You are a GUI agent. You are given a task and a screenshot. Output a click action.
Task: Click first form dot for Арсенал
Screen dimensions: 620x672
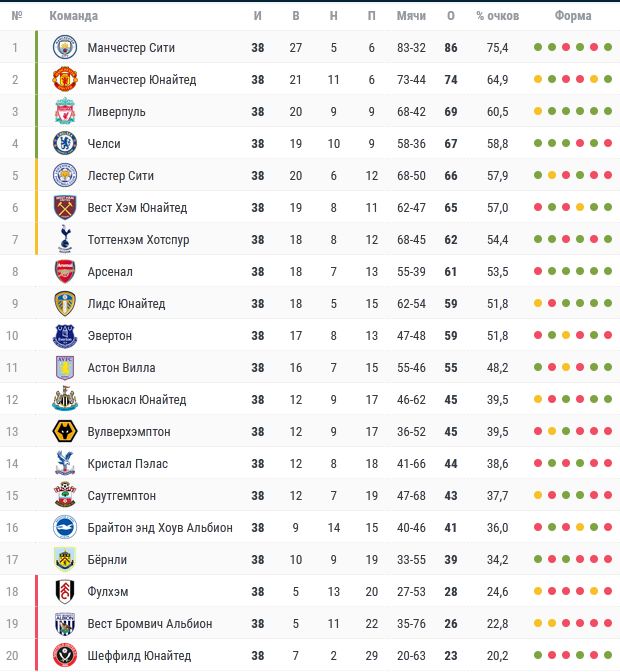pos(538,272)
